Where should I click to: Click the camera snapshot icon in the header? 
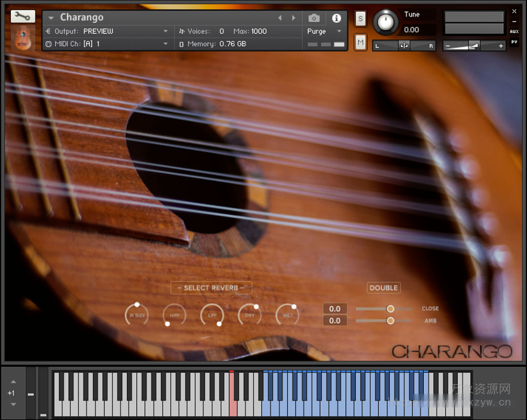(314, 17)
